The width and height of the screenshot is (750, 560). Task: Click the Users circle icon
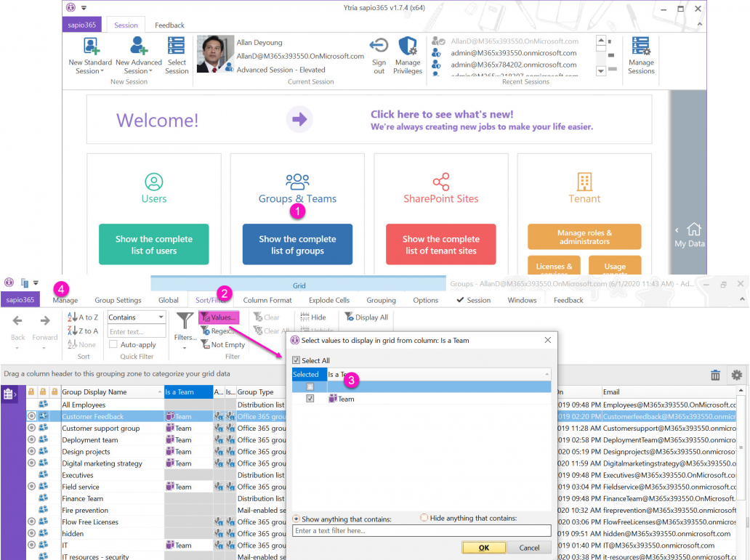(x=154, y=182)
